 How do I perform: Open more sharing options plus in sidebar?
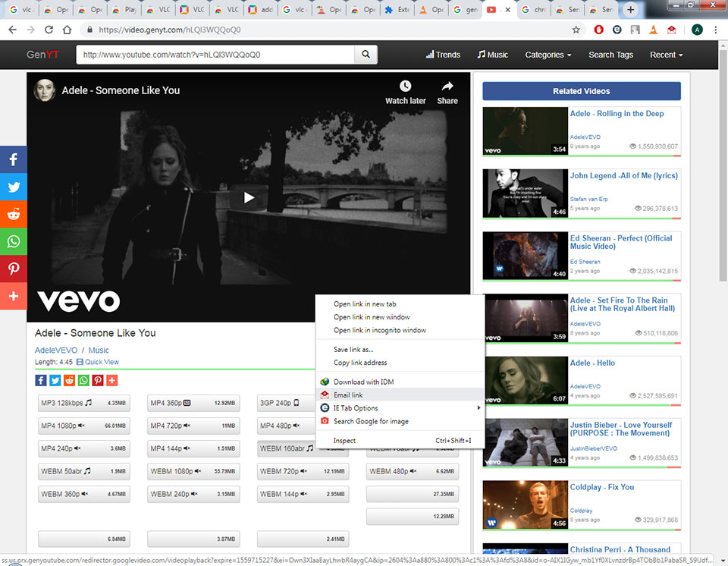coord(14,296)
